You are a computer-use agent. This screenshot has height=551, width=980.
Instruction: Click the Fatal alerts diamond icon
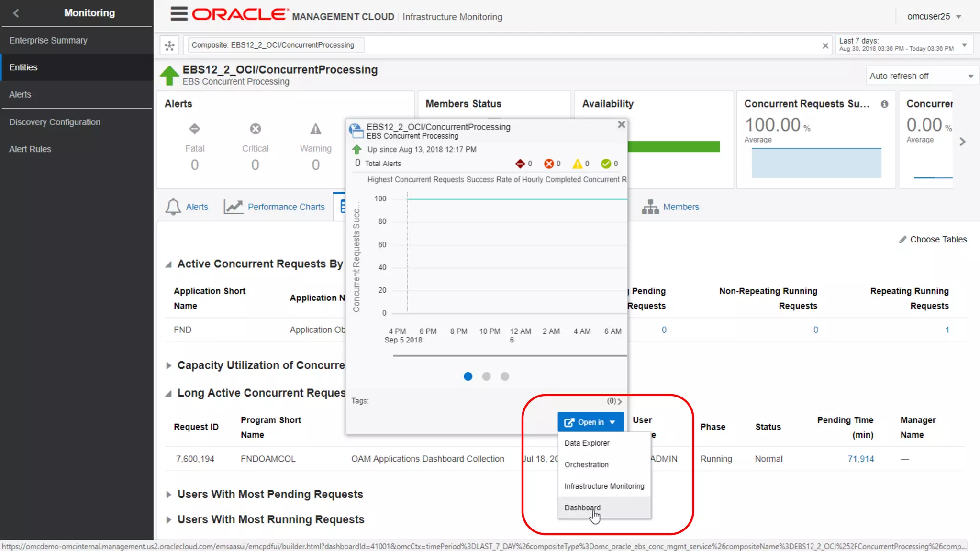(195, 129)
